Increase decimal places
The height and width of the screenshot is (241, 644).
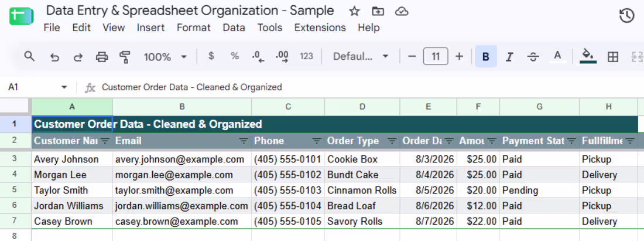282,57
